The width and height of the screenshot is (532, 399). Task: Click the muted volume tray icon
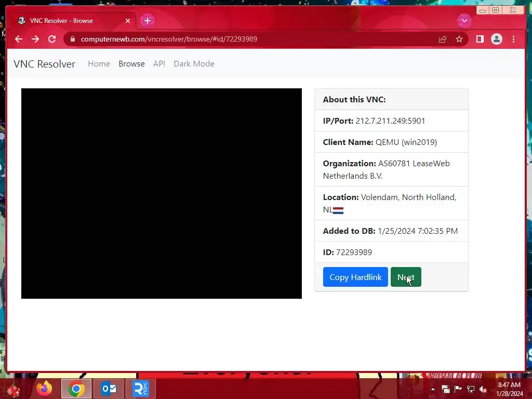pos(483,389)
